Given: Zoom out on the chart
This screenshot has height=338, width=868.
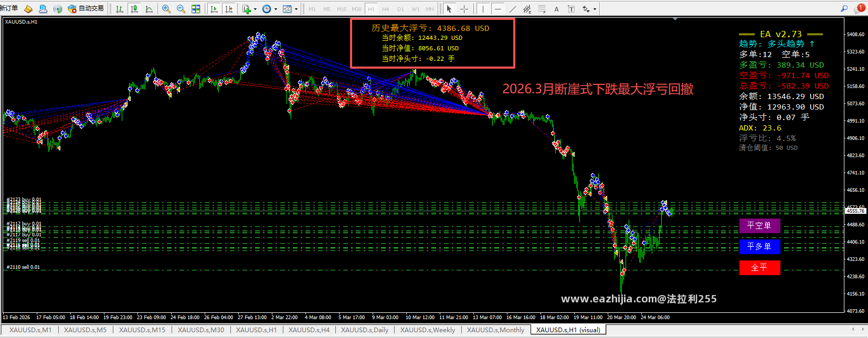Looking at the screenshot, I should click(x=181, y=9).
